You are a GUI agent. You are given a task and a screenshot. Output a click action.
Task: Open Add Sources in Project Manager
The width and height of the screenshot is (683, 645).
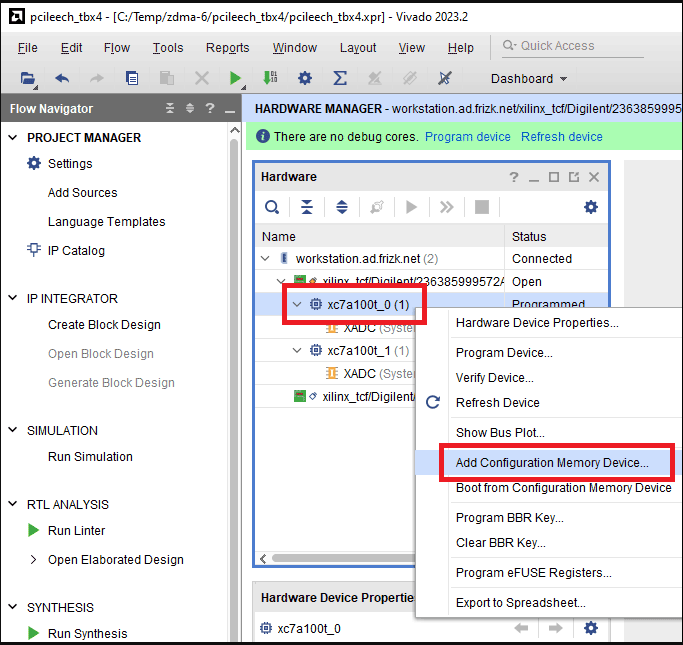(82, 192)
